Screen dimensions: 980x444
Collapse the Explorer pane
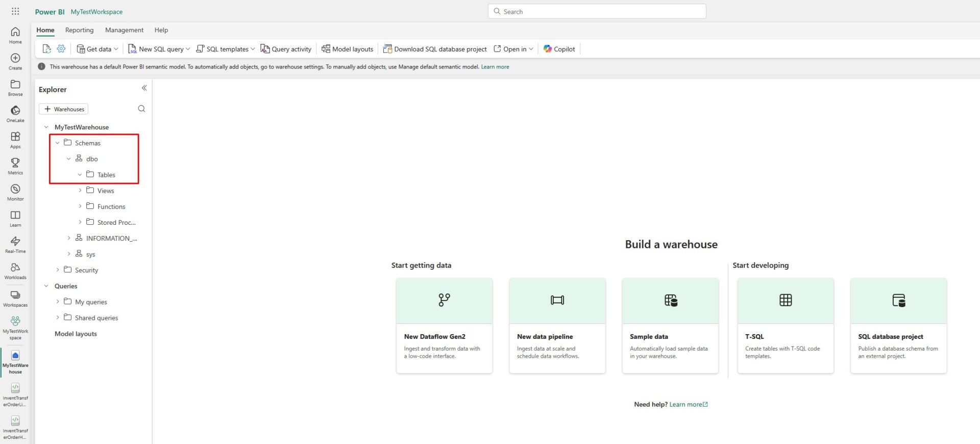(144, 88)
